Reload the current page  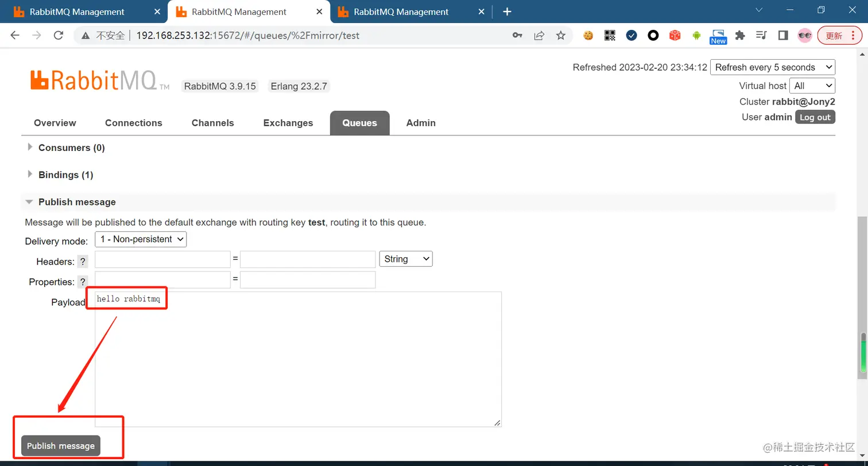[x=58, y=36]
